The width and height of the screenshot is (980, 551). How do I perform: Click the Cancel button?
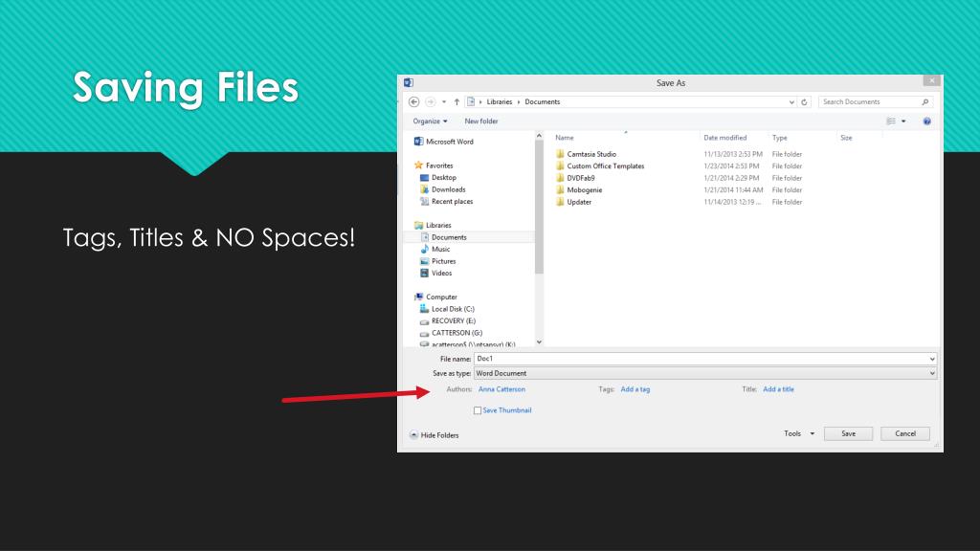pos(905,433)
